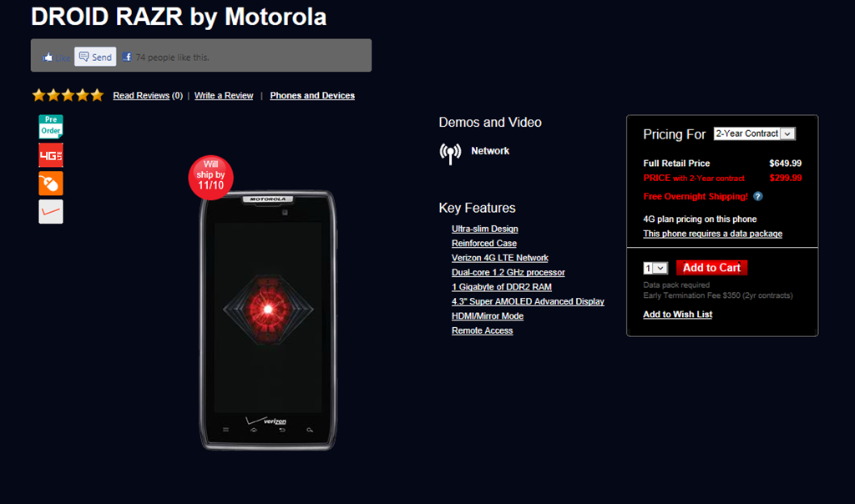Screen dimensions: 855x504
Task: Click the Facebook Like thumbs-up icon
Action: pos(48,57)
